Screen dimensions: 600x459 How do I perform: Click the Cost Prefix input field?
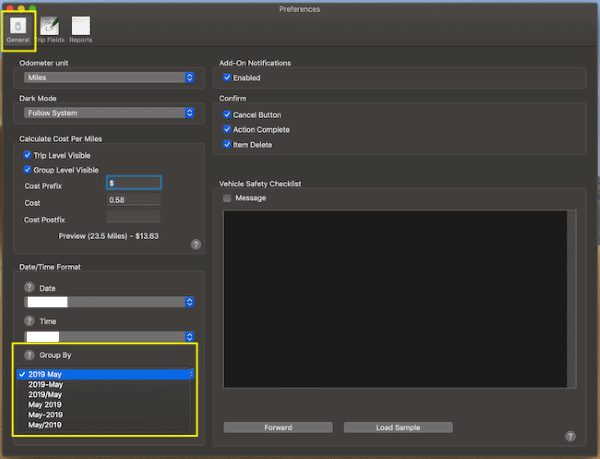[133, 183]
